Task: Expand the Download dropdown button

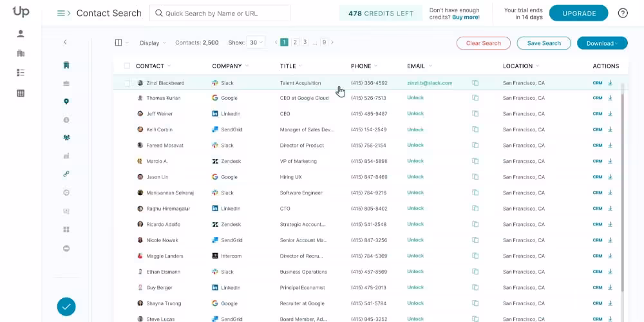Action: 602,43
